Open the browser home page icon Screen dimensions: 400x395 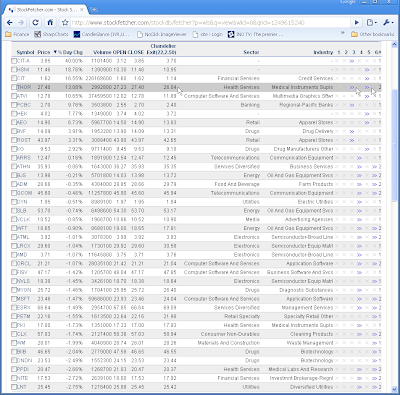pos(50,23)
